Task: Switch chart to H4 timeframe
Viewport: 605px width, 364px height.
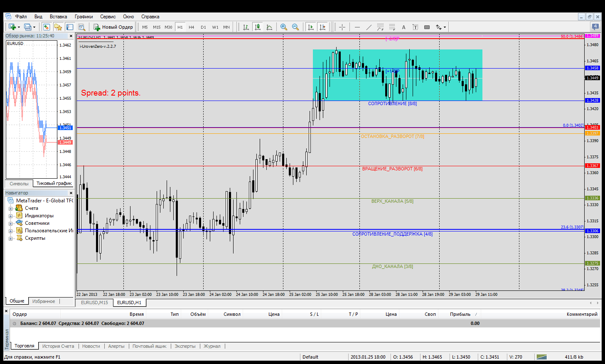Action: (192, 27)
